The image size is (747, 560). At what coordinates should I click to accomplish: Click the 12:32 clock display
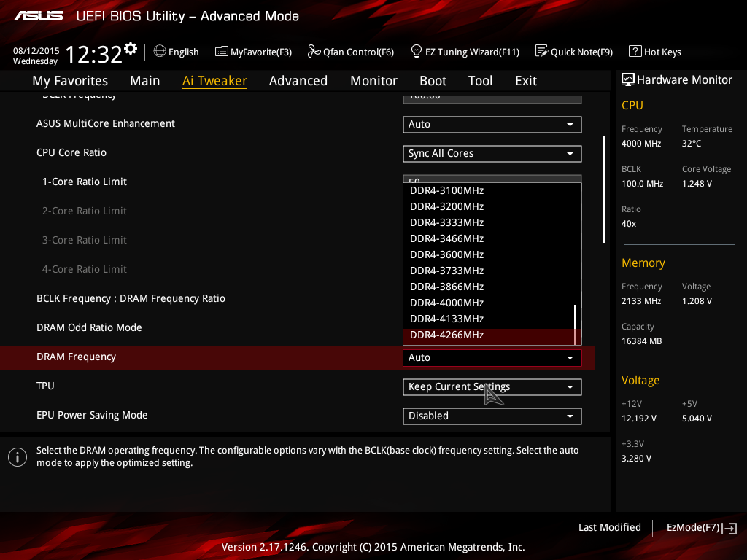point(93,54)
